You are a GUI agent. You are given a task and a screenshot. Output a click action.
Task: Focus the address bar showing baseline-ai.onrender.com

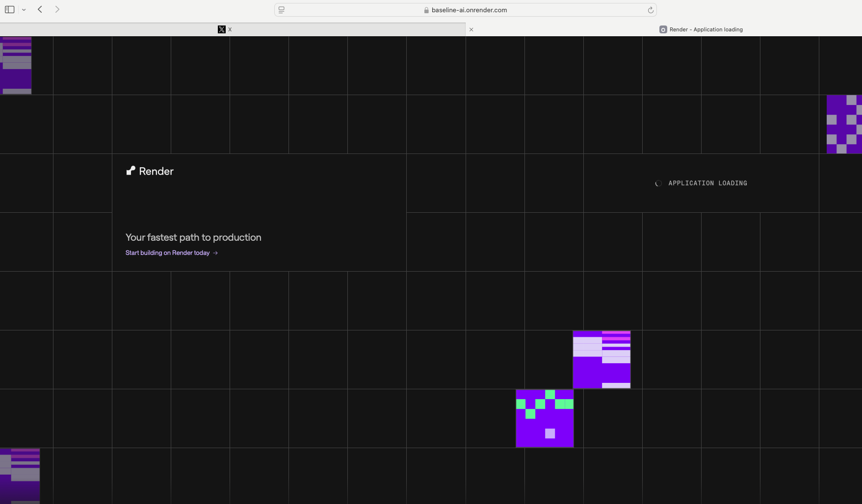(x=469, y=10)
